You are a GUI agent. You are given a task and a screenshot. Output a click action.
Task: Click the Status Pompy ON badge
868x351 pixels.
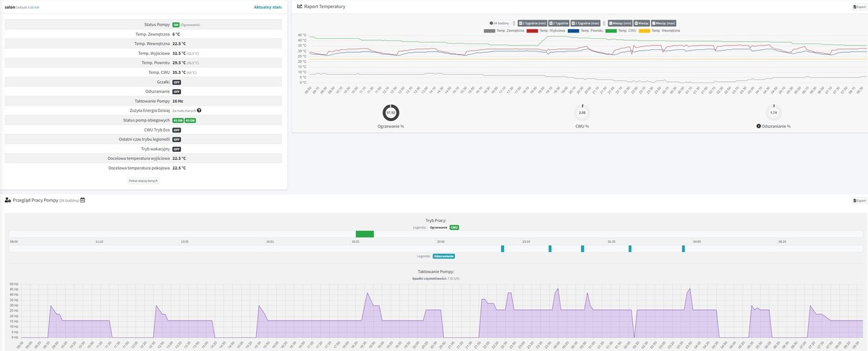tap(175, 25)
